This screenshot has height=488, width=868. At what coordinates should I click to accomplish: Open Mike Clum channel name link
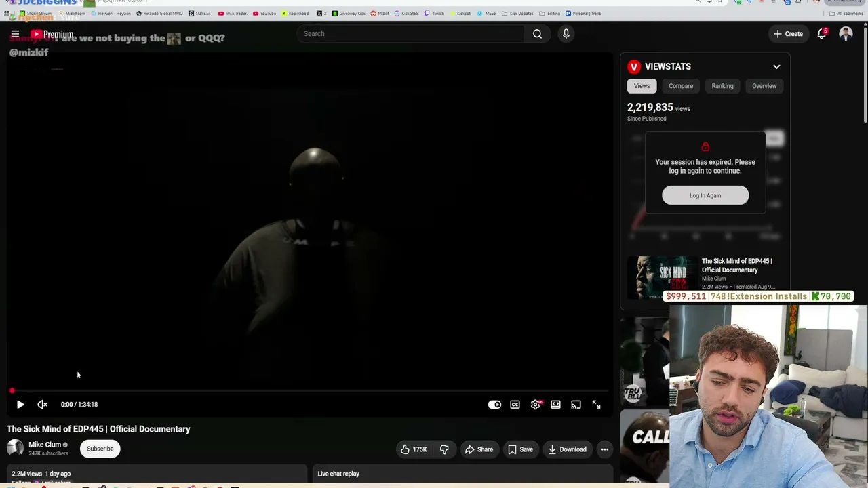45,445
